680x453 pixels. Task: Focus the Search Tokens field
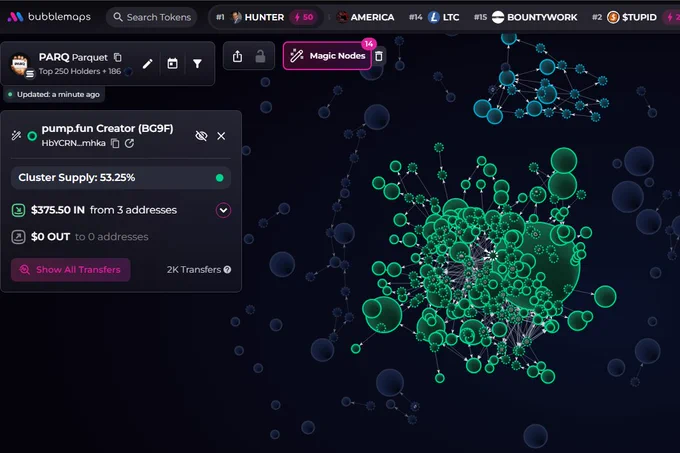click(152, 17)
